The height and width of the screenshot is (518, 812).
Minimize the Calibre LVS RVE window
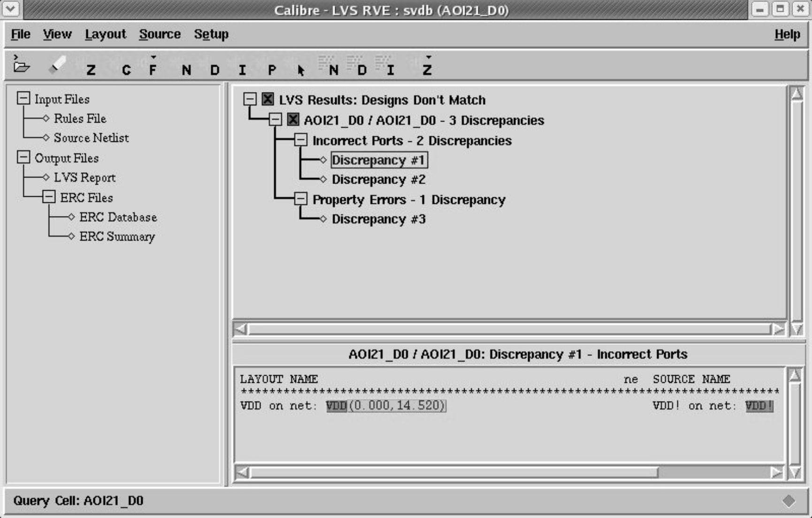coord(760,9)
